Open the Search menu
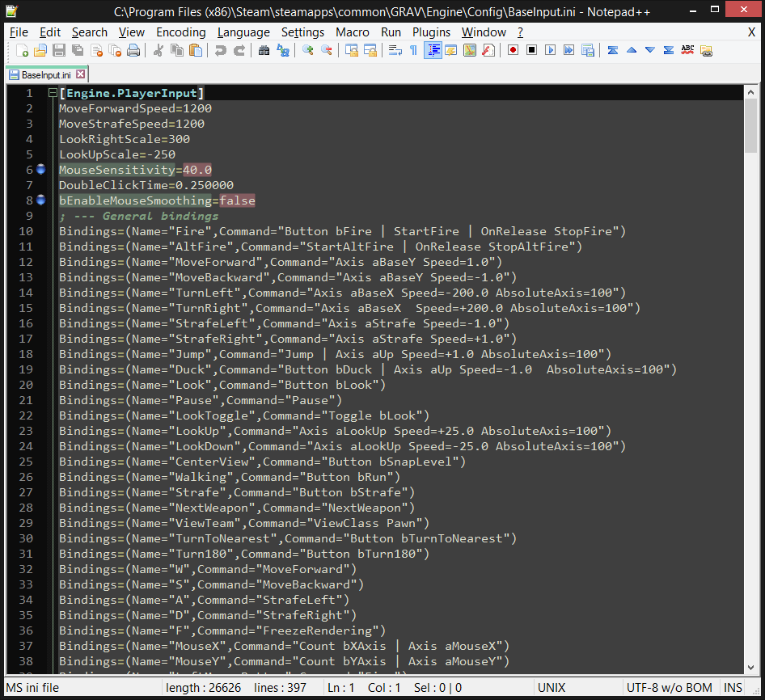The width and height of the screenshot is (765, 700). click(90, 32)
